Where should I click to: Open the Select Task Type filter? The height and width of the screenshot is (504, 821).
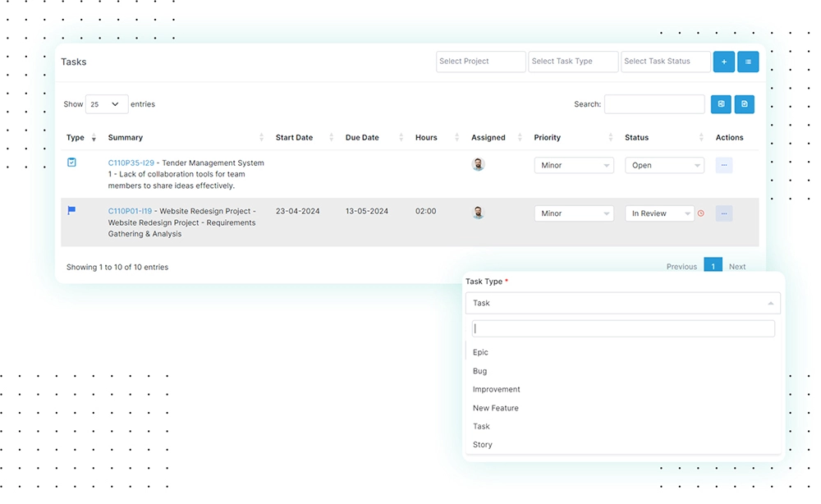click(x=572, y=62)
